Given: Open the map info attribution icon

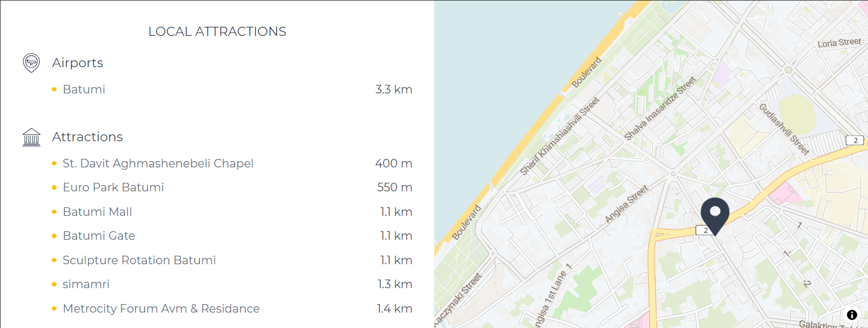Looking at the screenshot, I should (x=851, y=315).
